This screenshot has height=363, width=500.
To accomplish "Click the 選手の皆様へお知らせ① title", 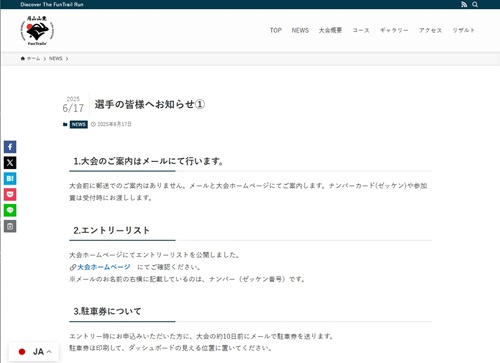I will [150, 104].
